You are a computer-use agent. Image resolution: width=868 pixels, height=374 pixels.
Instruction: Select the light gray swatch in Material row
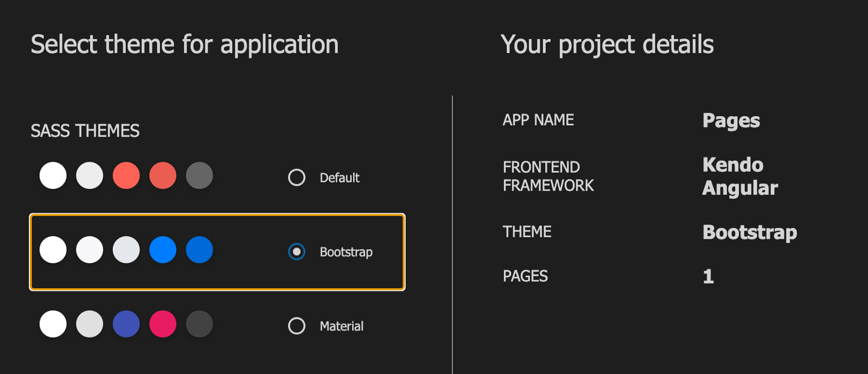coord(90,324)
